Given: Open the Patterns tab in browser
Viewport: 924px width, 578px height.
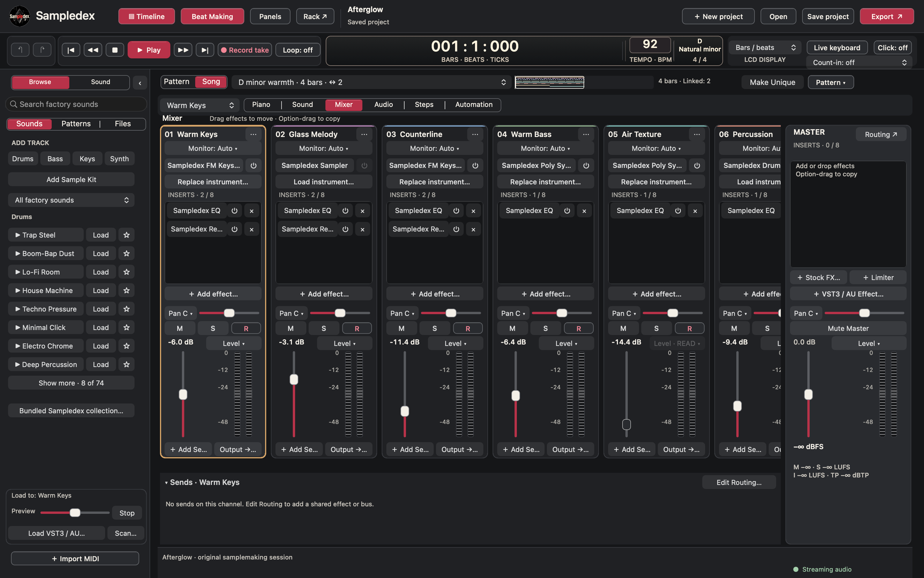Looking at the screenshot, I should 76,124.
